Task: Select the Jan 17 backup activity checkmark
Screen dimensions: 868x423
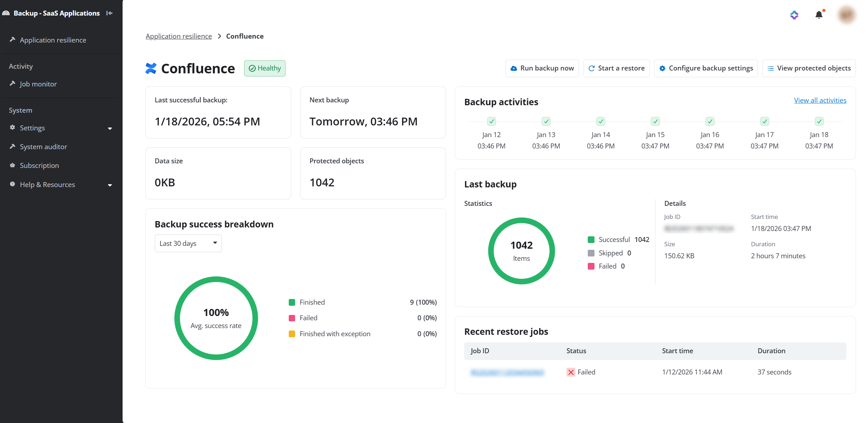Action: click(765, 122)
